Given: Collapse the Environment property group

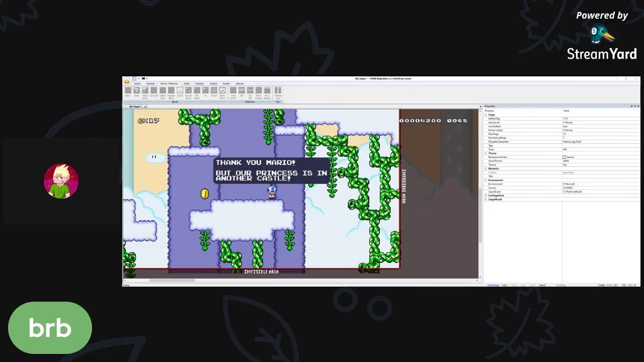Looking at the screenshot, I should coord(486,180).
